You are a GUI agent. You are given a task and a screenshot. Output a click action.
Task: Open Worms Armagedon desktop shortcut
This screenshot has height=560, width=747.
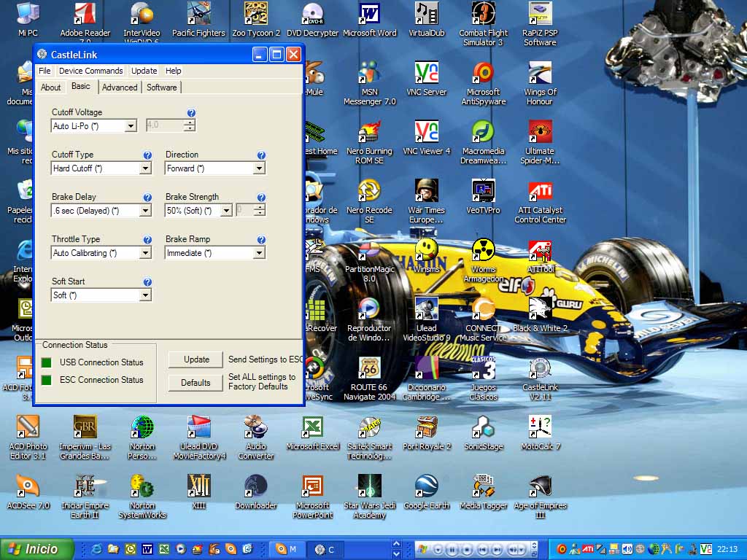[x=483, y=251]
